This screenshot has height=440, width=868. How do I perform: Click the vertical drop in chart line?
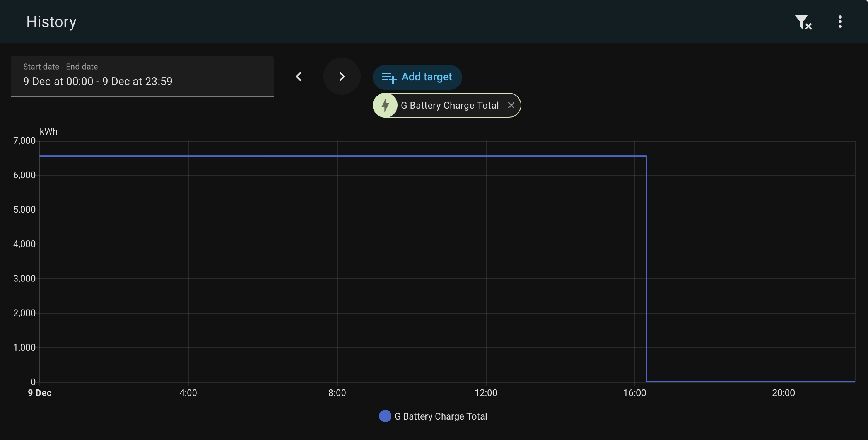pyautogui.click(x=646, y=269)
